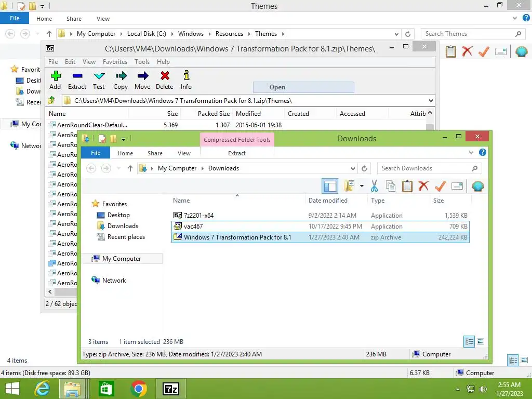Open Chrome from the taskbar
The width and height of the screenshot is (532, 399).
tap(138, 389)
